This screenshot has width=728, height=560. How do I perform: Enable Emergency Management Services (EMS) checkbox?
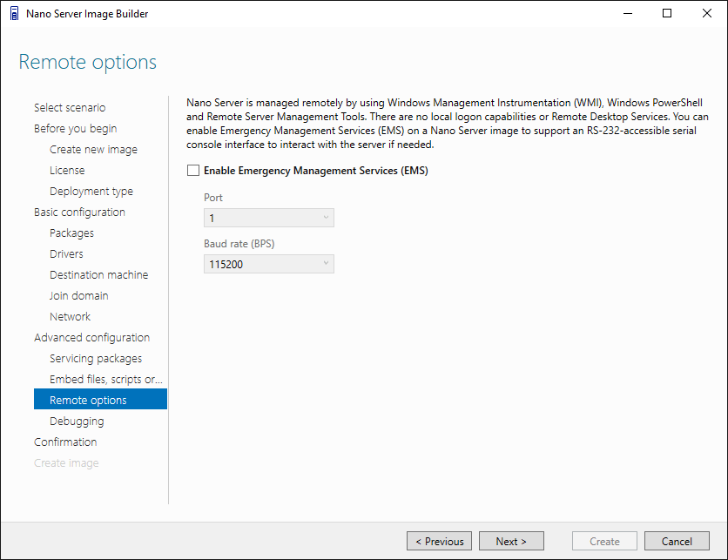coord(193,171)
